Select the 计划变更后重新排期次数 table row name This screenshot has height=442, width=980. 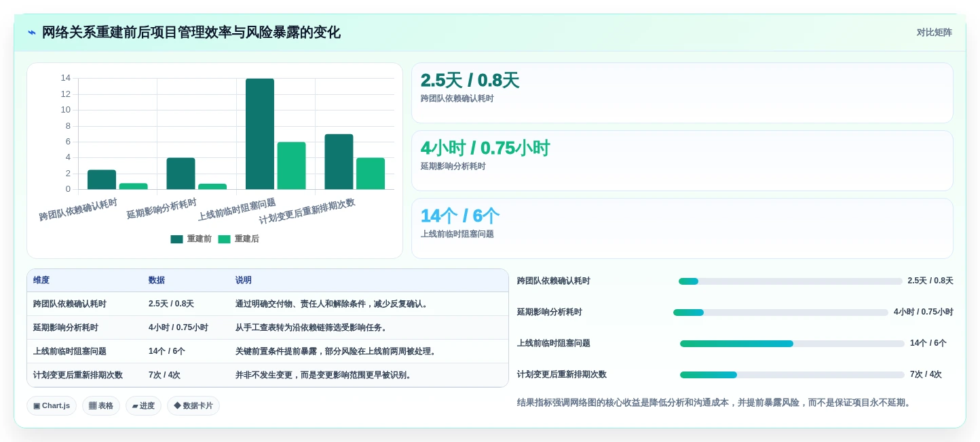pyautogui.click(x=78, y=376)
